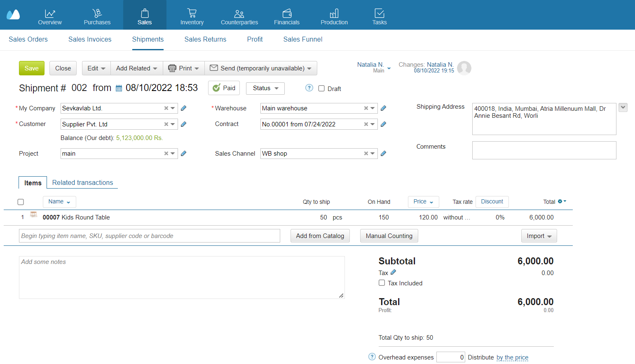
Task: Clear the Sales Channel field
Action: pos(366,154)
